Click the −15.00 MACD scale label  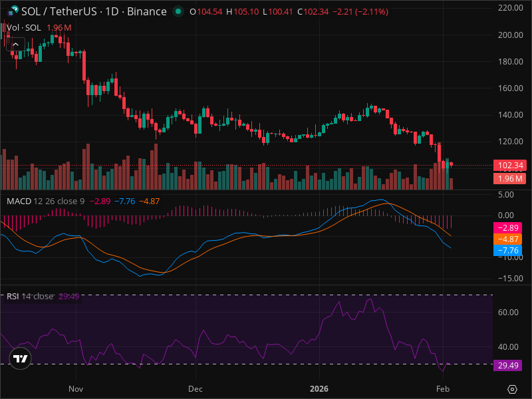pos(510,278)
